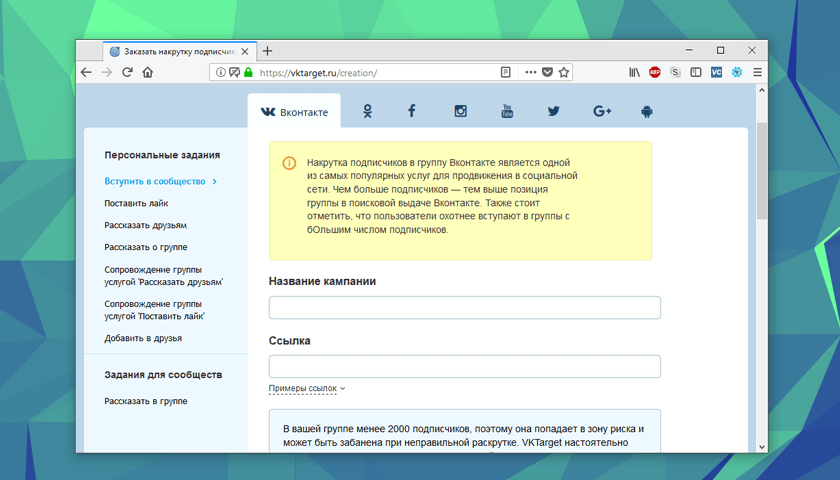Viewport: 840px width, 480px height.
Task: Select Рассказать о группе task
Action: tap(146, 247)
